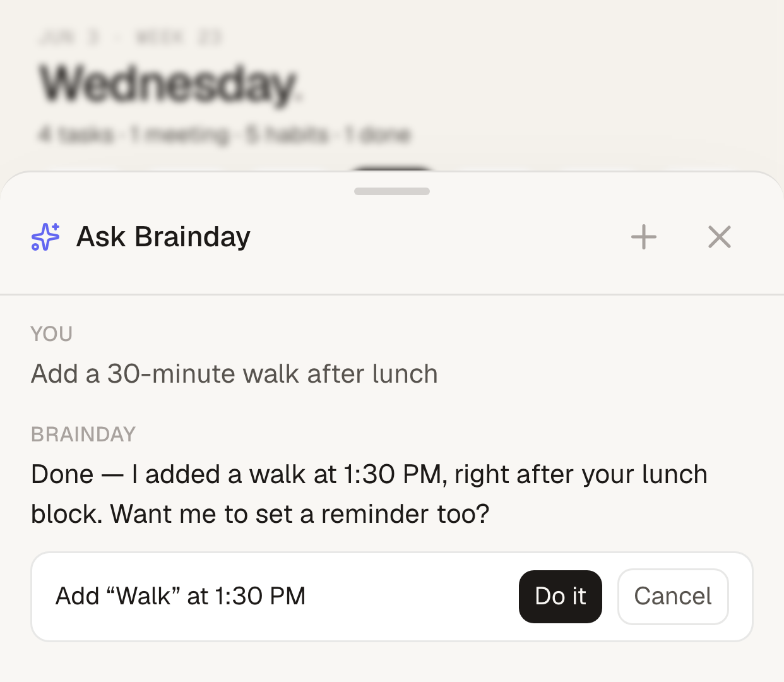Image resolution: width=784 pixels, height=682 pixels.
Task: Click the purple sparkle Brainday icon
Action: pos(45,237)
